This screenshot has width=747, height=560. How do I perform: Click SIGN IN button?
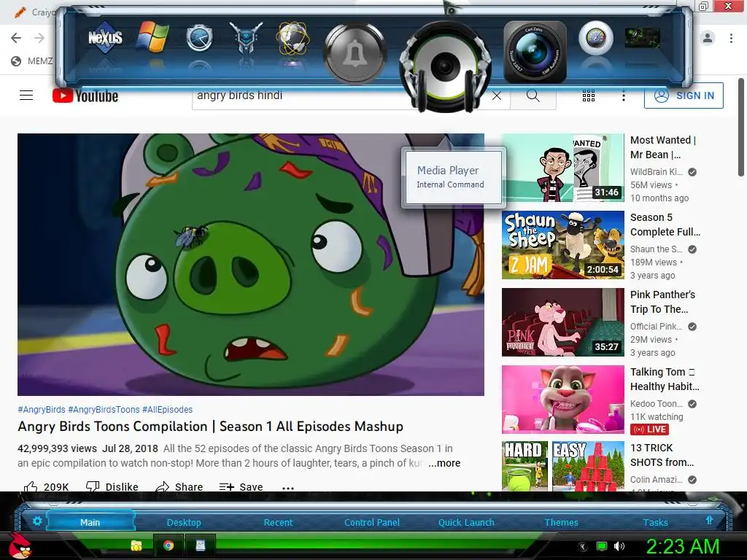click(684, 96)
